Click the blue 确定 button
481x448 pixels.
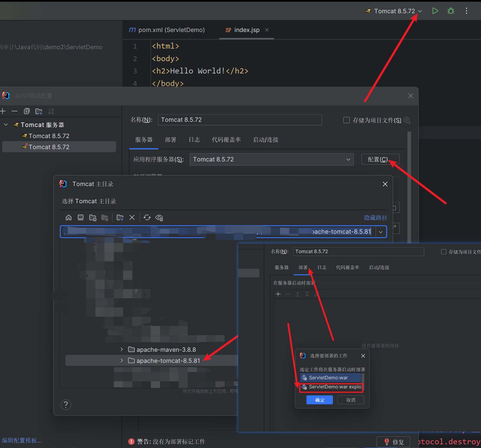click(x=319, y=400)
